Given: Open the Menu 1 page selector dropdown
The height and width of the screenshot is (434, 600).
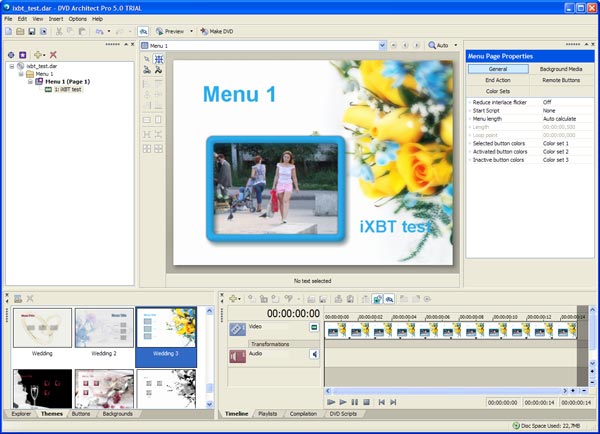Looking at the screenshot, I should 382,46.
